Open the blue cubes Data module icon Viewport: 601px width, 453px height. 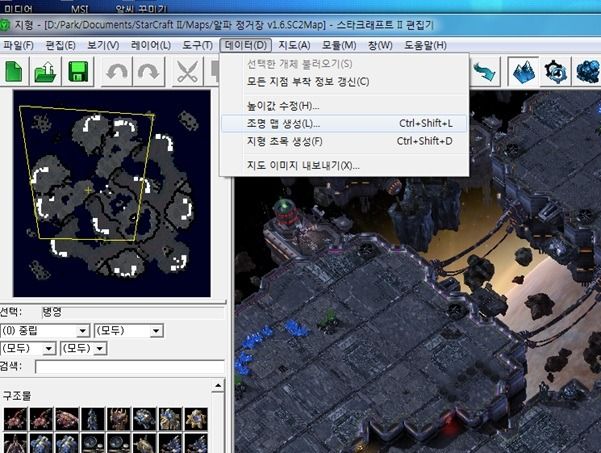coord(587,72)
